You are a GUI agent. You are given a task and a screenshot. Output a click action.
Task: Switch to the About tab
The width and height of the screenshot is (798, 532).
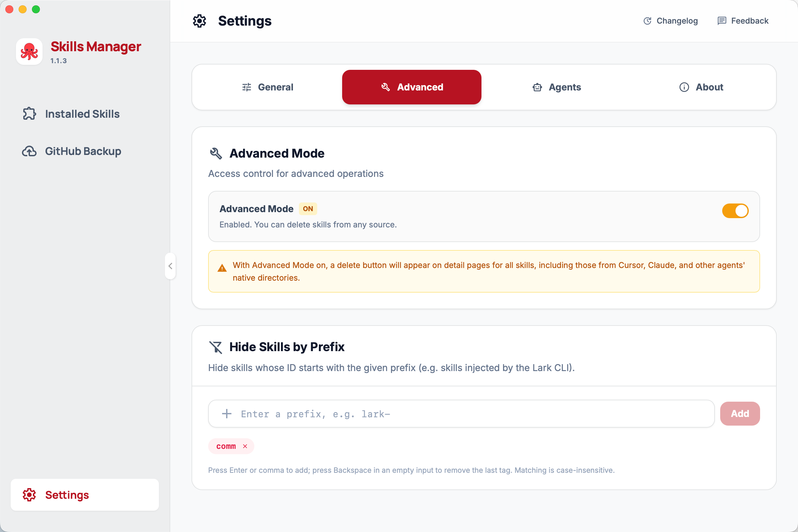click(701, 87)
